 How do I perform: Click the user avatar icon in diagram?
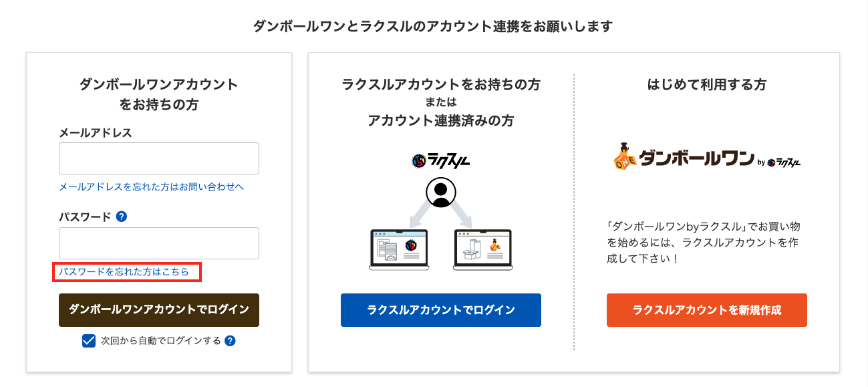[441, 192]
